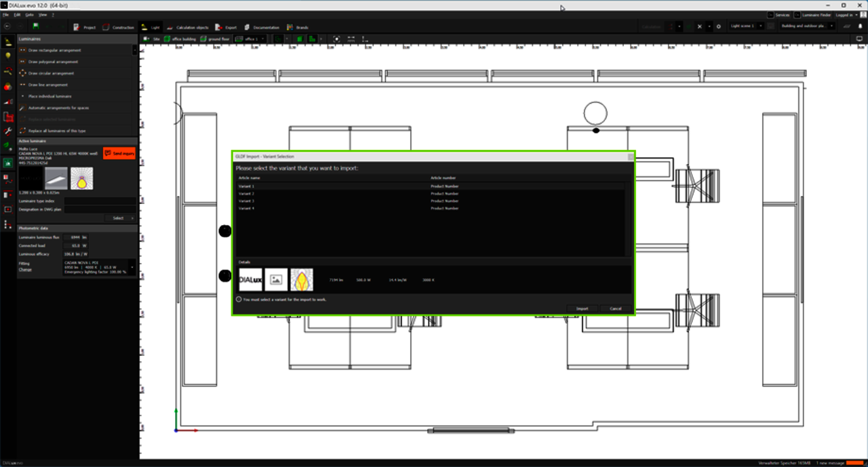Open the File menu
Screen dimensions: 868x467
[5, 14]
